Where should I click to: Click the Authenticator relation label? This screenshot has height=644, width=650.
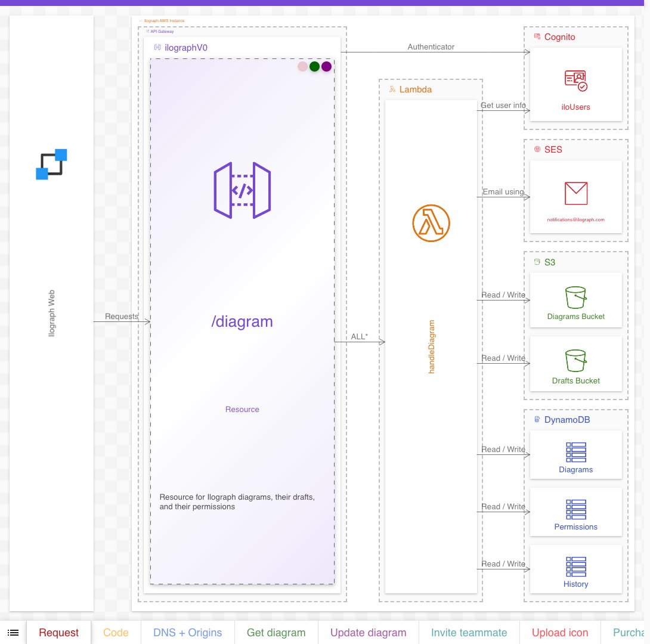click(x=431, y=47)
